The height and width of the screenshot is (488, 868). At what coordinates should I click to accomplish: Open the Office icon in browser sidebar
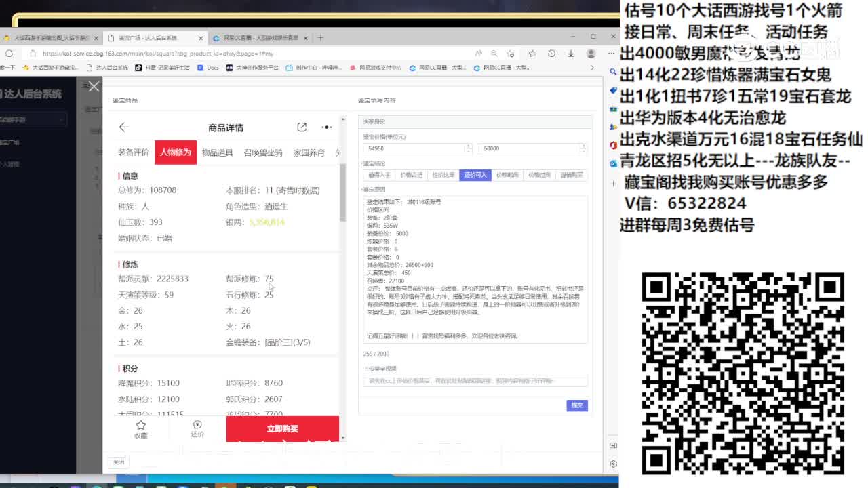coord(613,145)
